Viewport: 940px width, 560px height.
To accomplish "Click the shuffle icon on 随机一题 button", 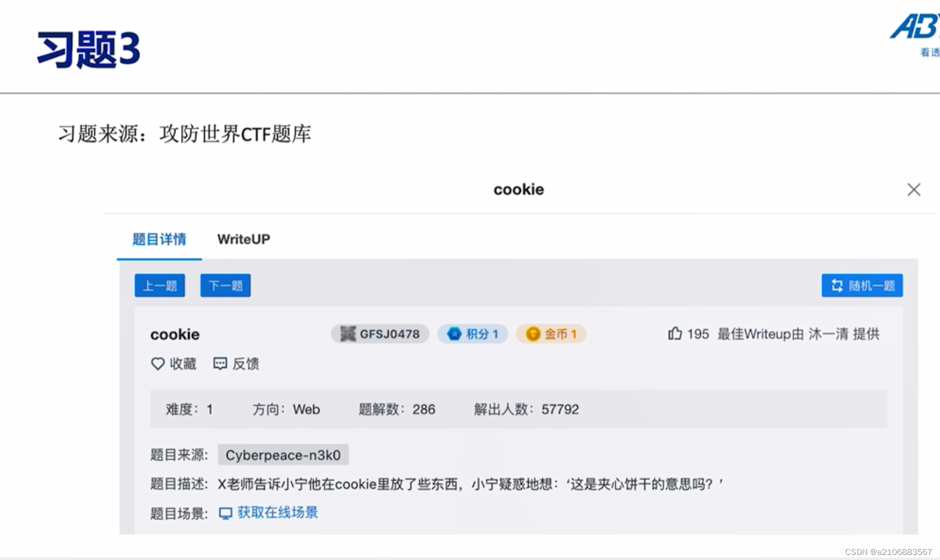I will (x=836, y=285).
